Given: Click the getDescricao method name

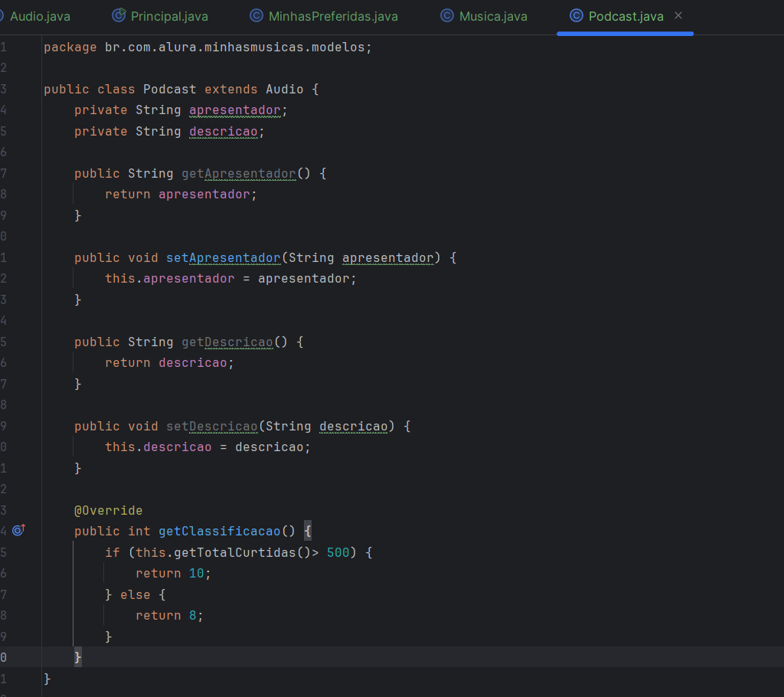Looking at the screenshot, I should (227, 342).
